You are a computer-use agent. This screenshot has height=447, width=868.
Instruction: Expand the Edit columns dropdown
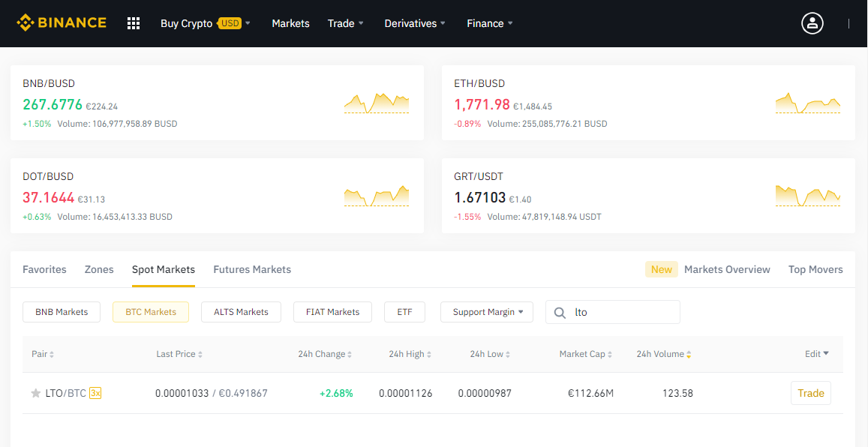(816, 354)
